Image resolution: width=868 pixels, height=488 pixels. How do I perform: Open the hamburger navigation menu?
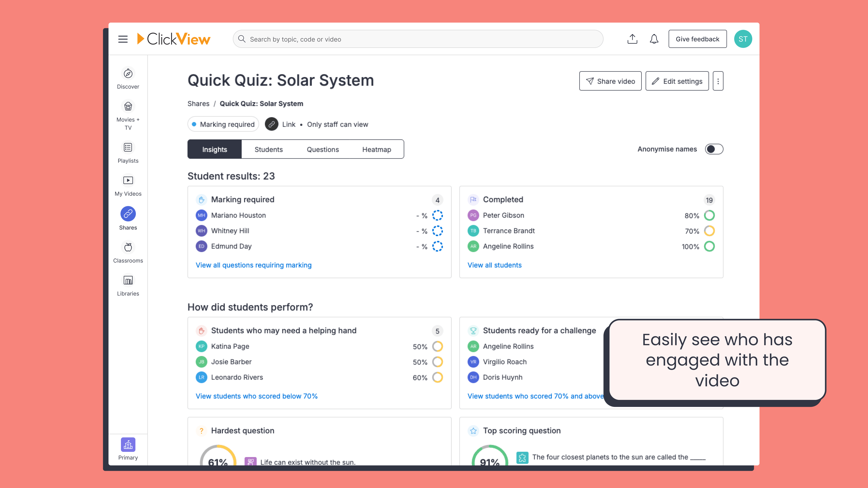123,39
